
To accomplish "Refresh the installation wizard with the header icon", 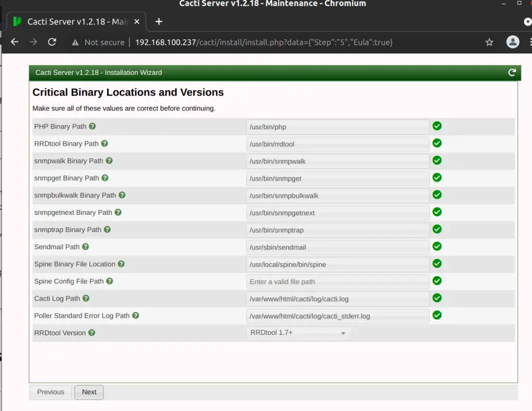I will coord(512,73).
